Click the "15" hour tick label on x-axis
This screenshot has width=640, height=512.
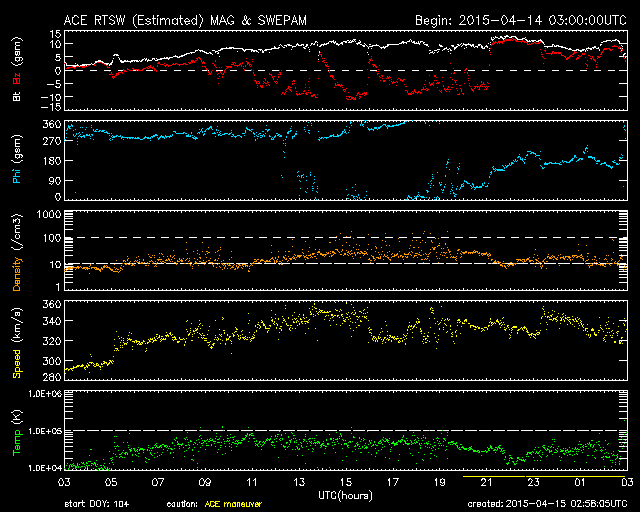pyautogui.click(x=346, y=483)
